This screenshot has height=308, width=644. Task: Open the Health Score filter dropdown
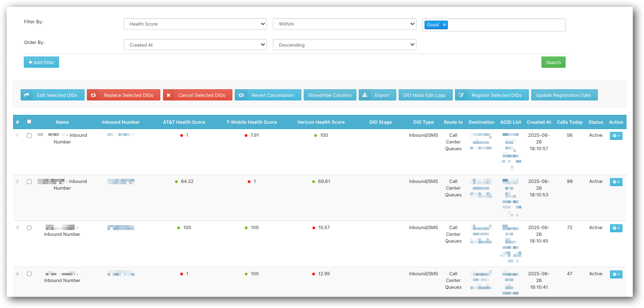(x=195, y=24)
